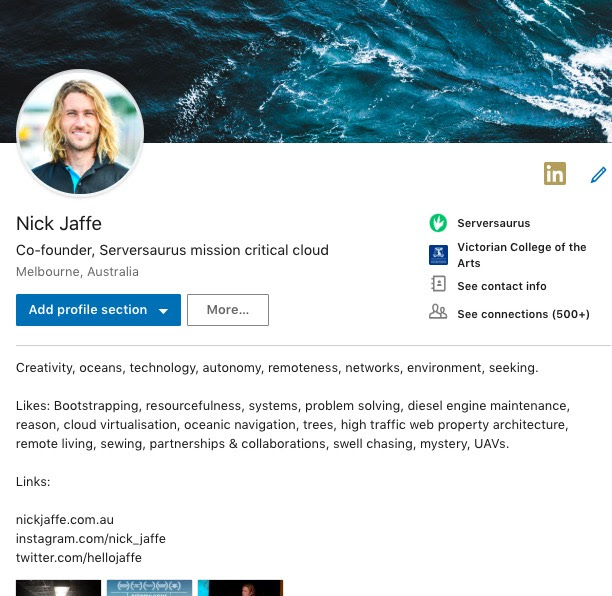The image size is (612, 596).
Task: Click the Co-founder, Serversaurus headline text
Action: point(172,250)
